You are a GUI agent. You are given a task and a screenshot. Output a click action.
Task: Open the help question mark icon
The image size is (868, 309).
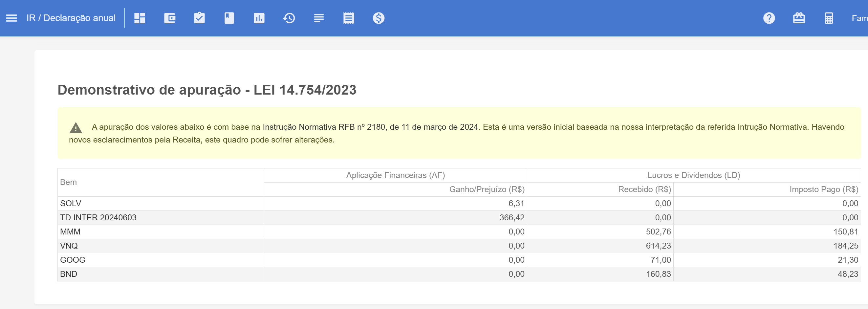pos(769,18)
